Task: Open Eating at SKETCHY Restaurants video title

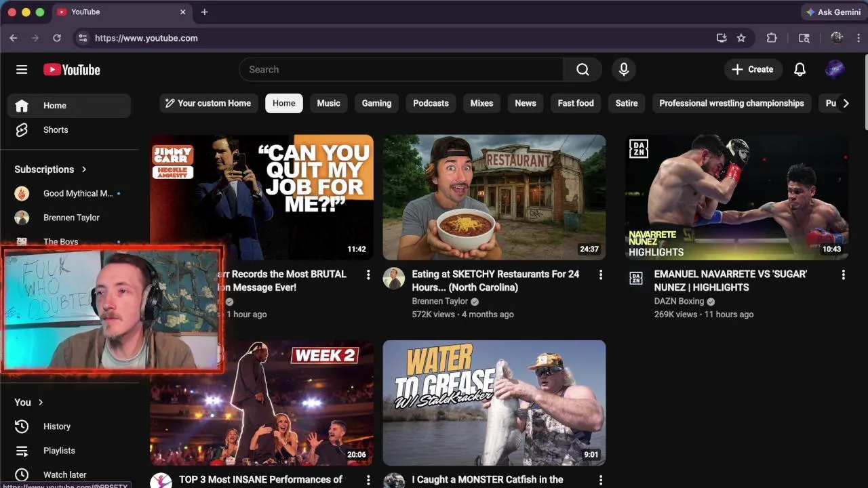Action: [x=496, y=281]
